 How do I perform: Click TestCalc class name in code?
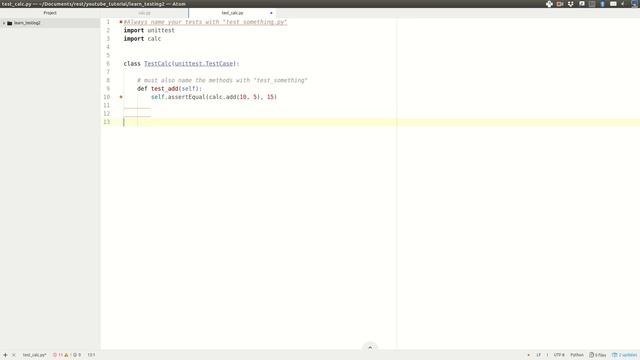click(x=158, y=64)
